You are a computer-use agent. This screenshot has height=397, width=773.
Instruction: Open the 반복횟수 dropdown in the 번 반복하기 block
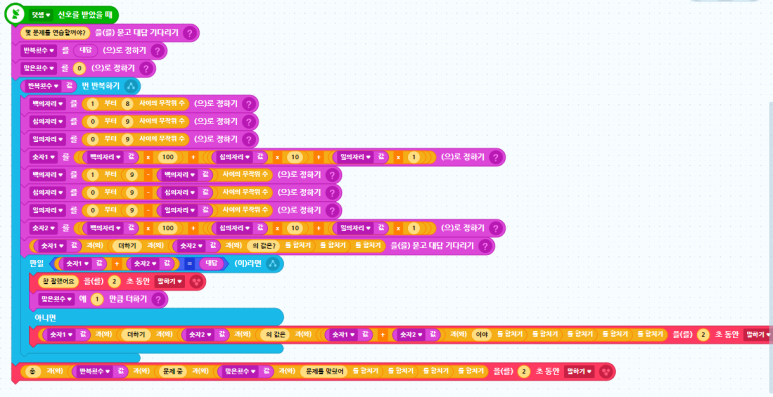43,86
